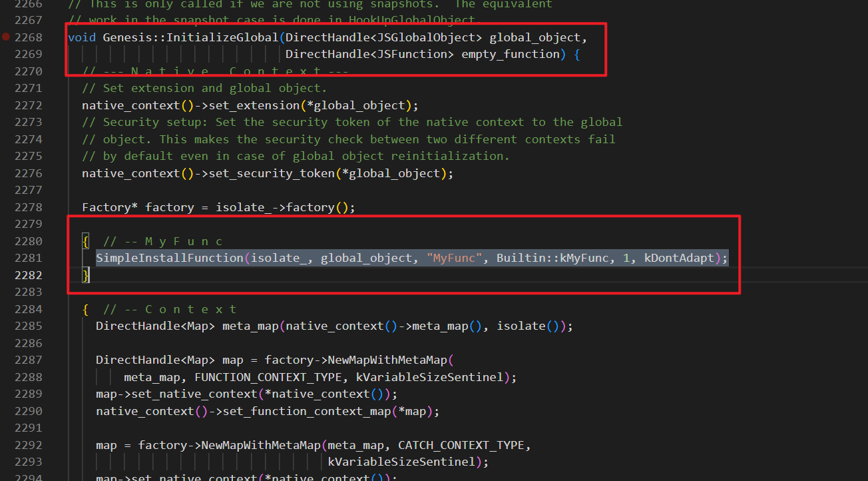The height and width of the screenshot is (481, 868).
Task: Click line number 2281 in the gutter
Action: 28,258
